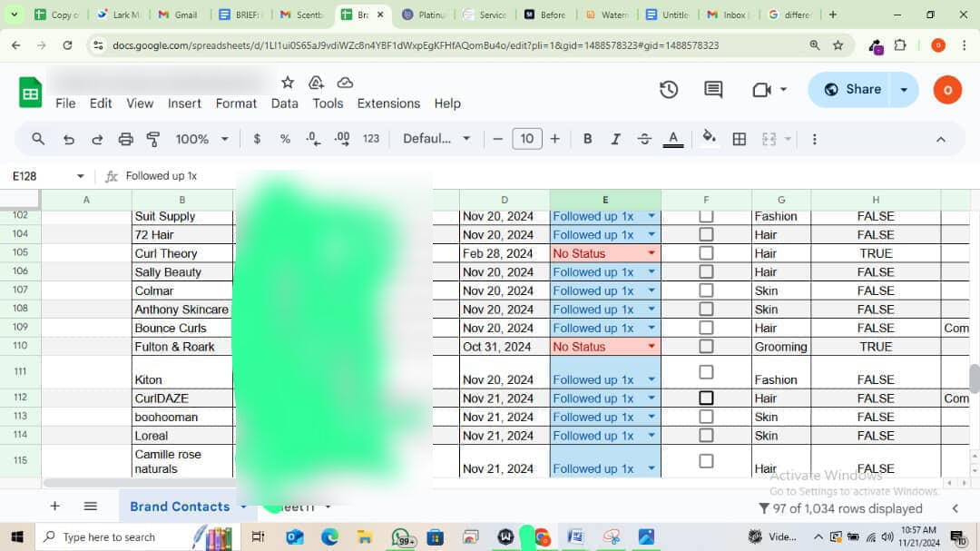Switch to the Brand Contacts sheet tab
The width and height of the screenshot is (980, 551).
(x=180, y=507)
